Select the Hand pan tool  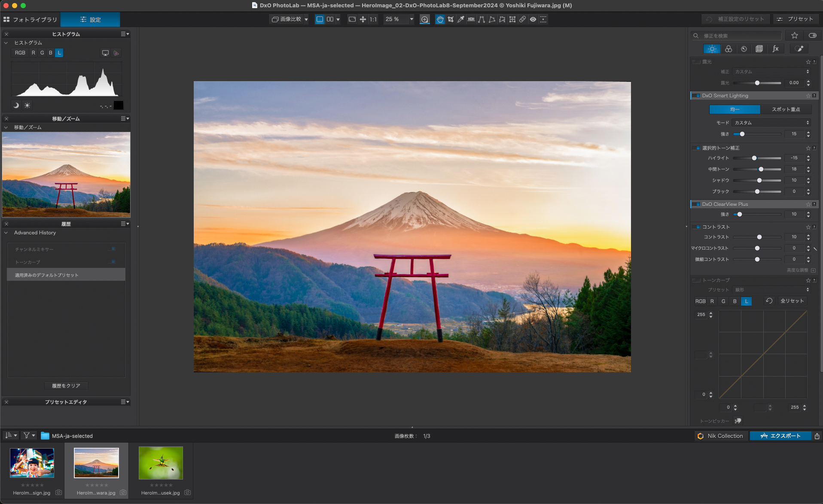pos(440,19)
